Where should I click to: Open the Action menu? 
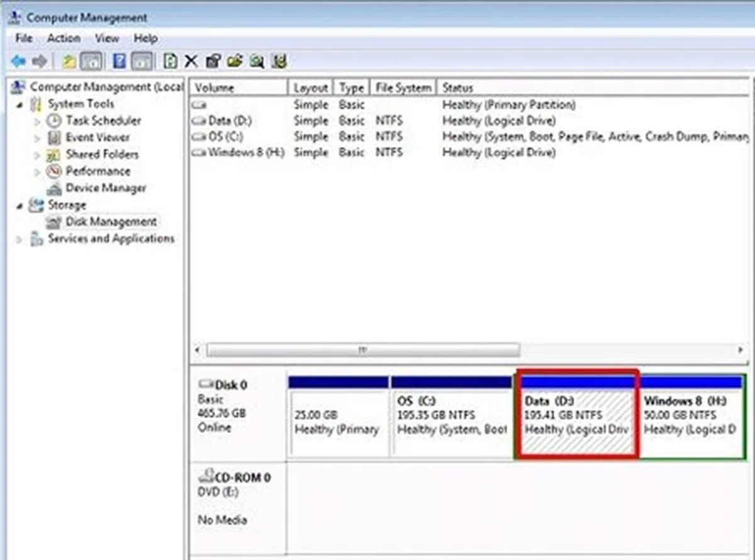pos(64,38)
